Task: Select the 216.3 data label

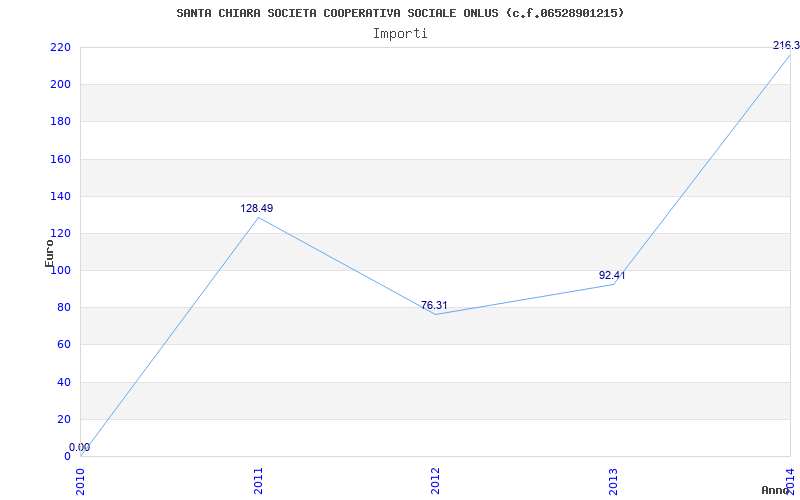Action: tap(786, 45)
